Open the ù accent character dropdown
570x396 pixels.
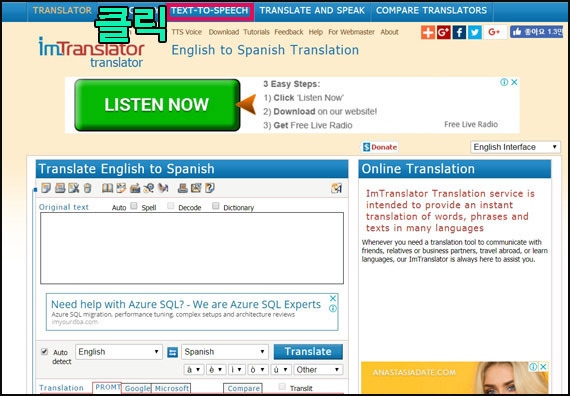[281, 370]
